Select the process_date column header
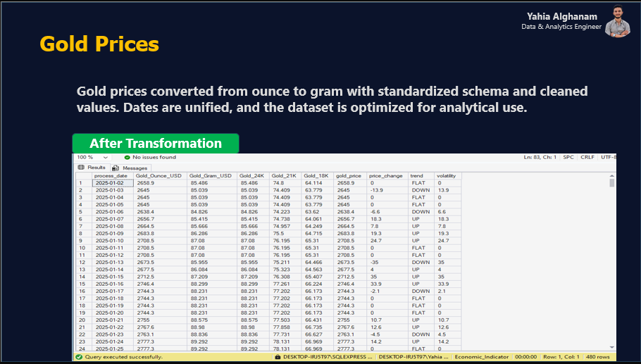Screen dimensions: 641x364 (113, 176)
